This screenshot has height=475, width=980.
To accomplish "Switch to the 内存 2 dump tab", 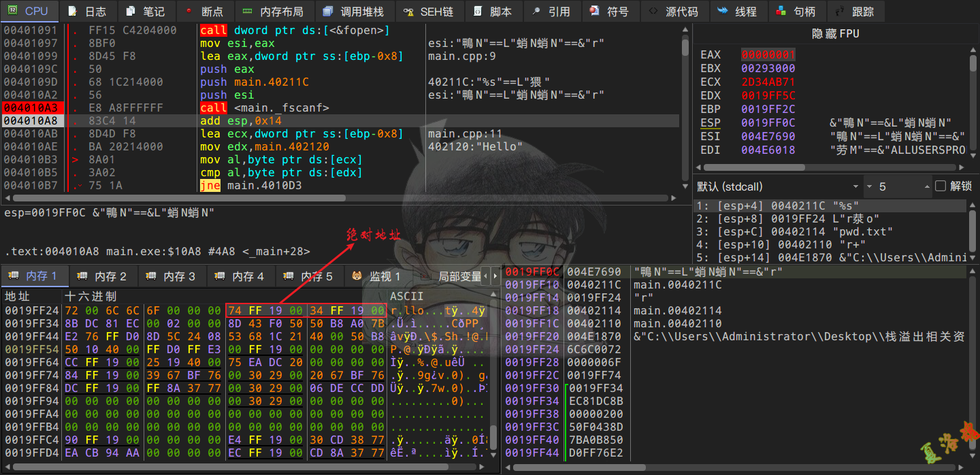I will [x=103, y=276].
